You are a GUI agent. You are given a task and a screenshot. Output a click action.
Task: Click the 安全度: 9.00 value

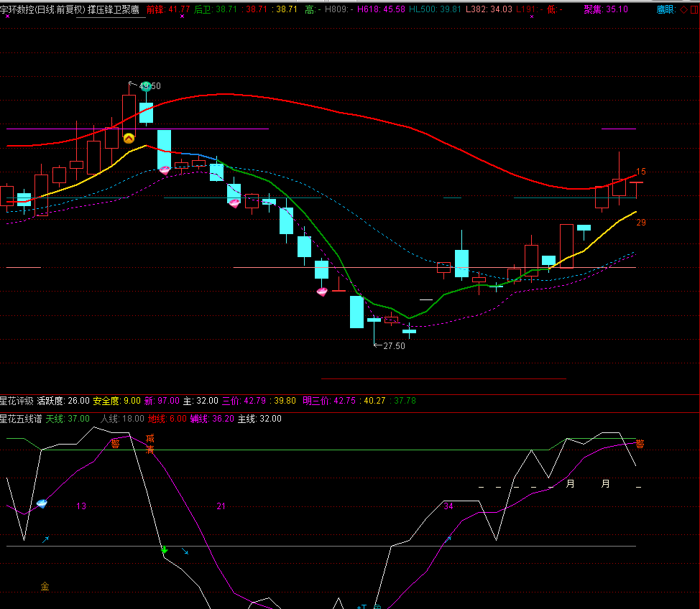tap(116, 401)
